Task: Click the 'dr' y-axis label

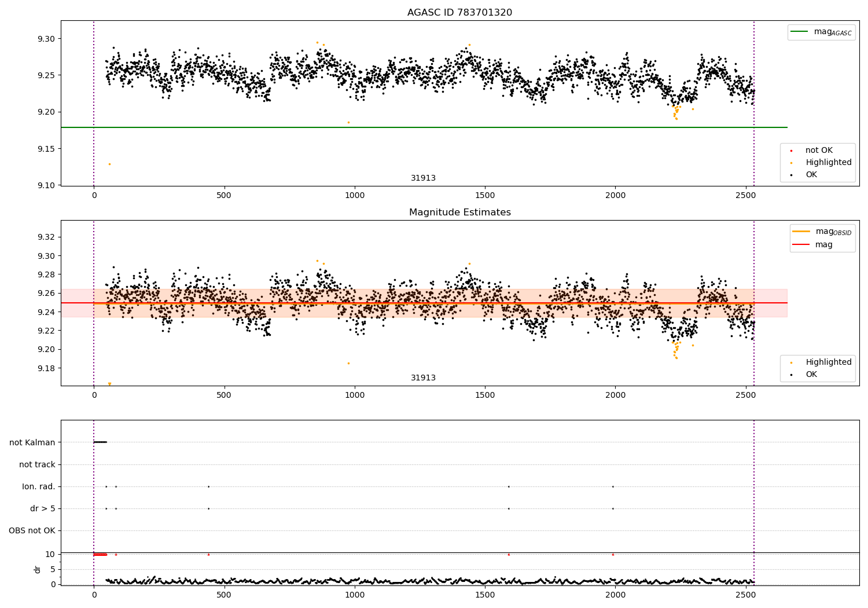Action: [38, 569]
